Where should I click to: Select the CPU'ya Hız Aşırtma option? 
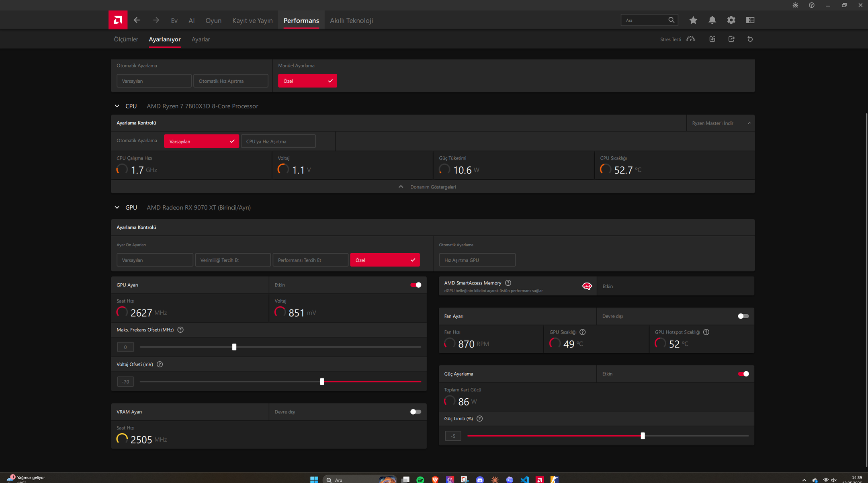(x=278, y=141)
